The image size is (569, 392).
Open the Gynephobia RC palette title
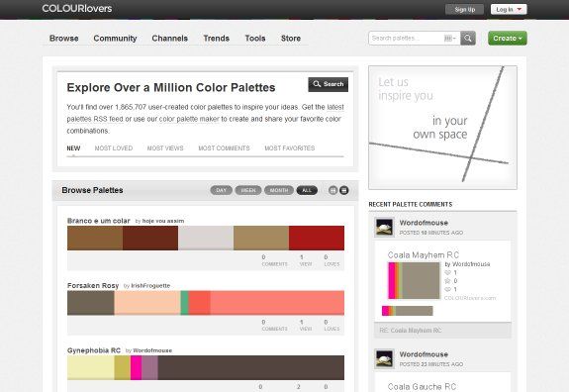click(x=94, y=350)
